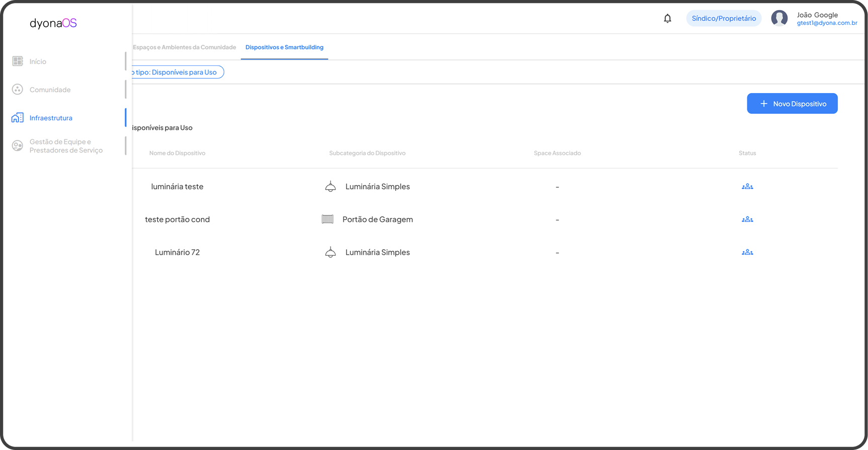The image size is (868, 450).
Task: Click Portão de Garagem subcategory text
Action: click(x=378, y=219)
